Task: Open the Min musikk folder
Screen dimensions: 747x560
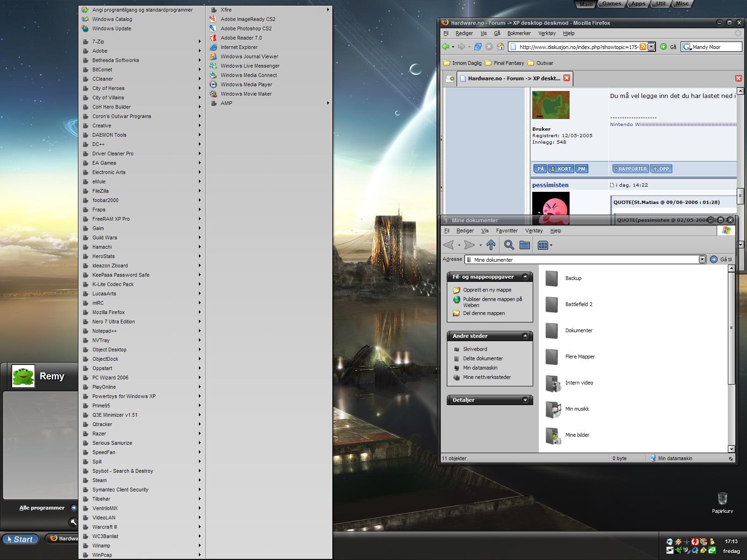Action: (567, 409)
